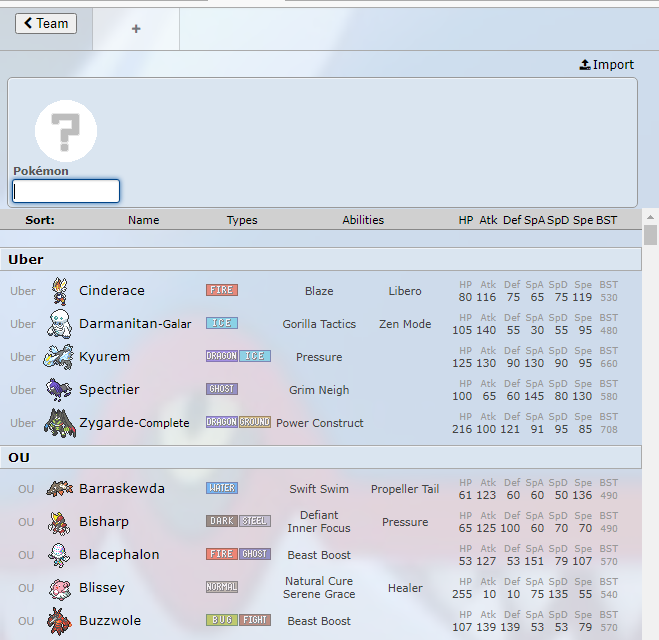Click the Cinderace sprite icon
This screenshot has width=659, height=640.
pyautogui.click(x=60, y=291)
